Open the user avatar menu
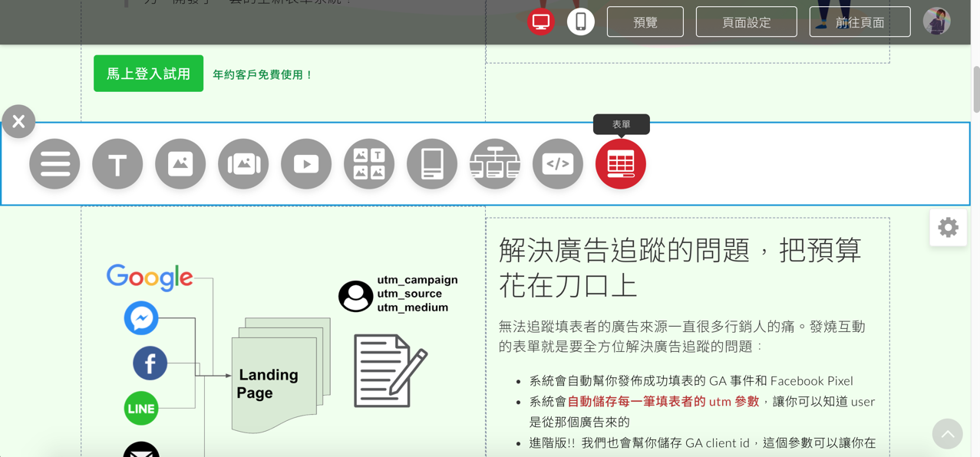This screenshot has height=457, width=980. [936, 21]
